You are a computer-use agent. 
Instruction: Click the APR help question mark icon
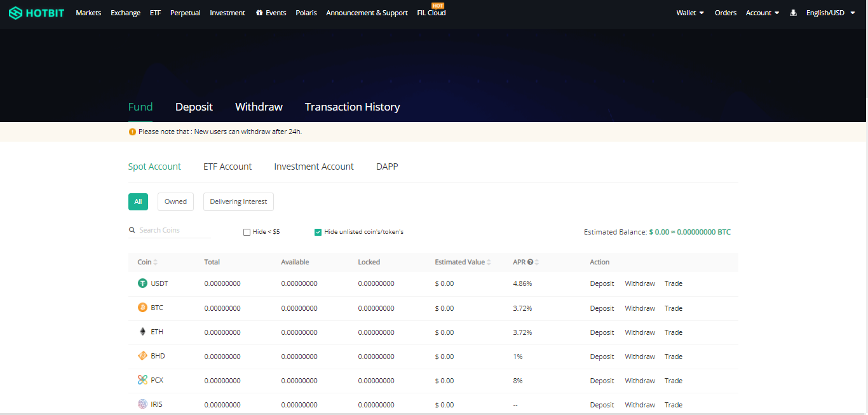point(530,262)
